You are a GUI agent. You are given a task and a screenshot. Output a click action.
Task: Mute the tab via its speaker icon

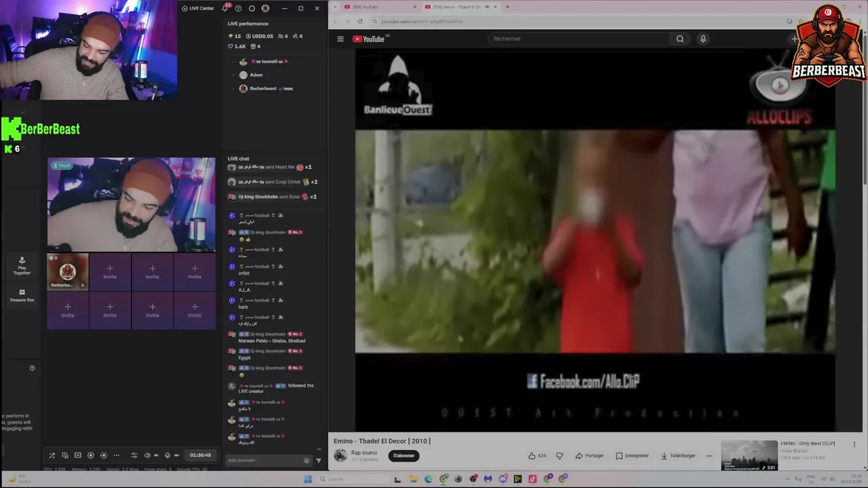click(487, 7)
